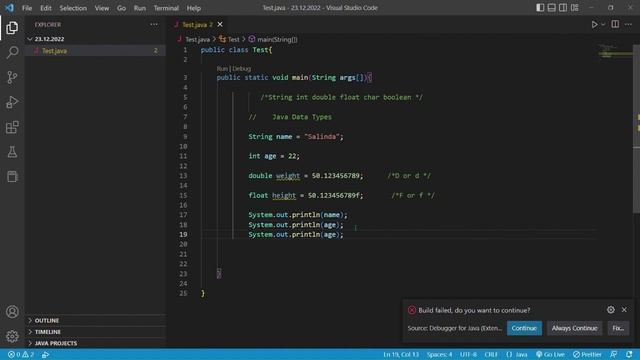The height and width of the screenshot is (360, 640).
Task: Click debug launch status bar icon
Action: click(45, 354)
